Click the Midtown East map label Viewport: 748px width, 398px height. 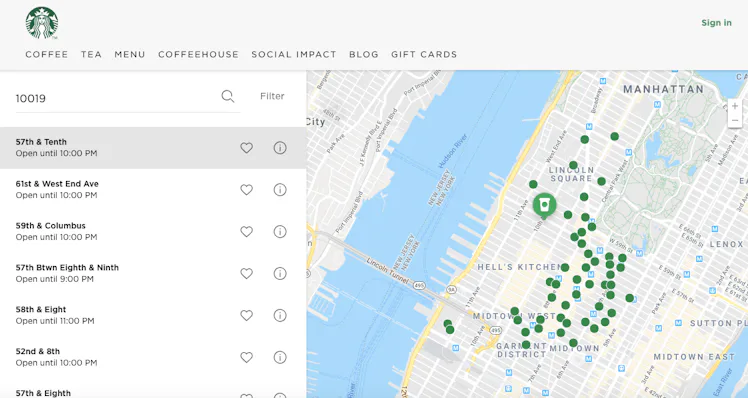tap(694, 357)
